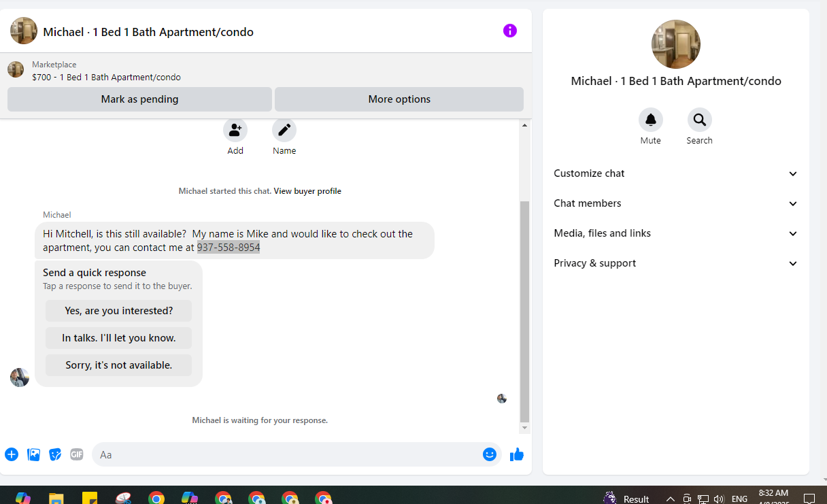The width and height of the screenshot is (827, 504).
Task: Send quick response 'Yes, are you interested?'
Action: click(119, 311)
